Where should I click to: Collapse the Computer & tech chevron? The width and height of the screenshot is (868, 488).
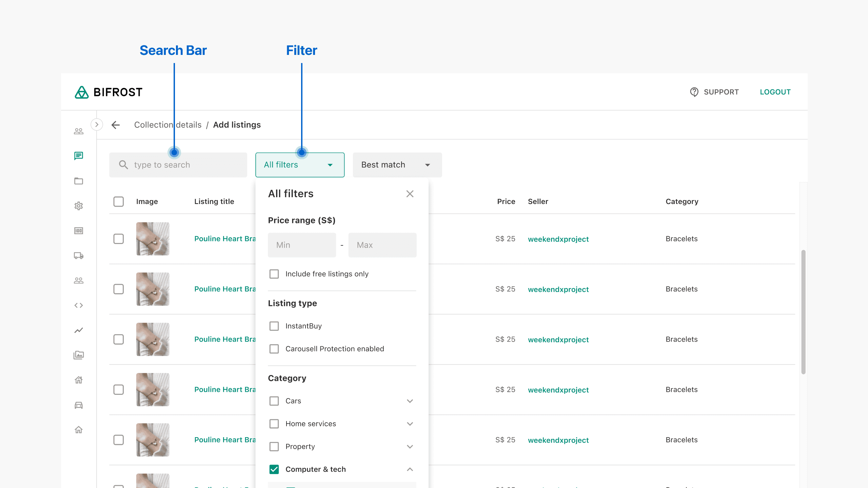click(x=410, y=469)
